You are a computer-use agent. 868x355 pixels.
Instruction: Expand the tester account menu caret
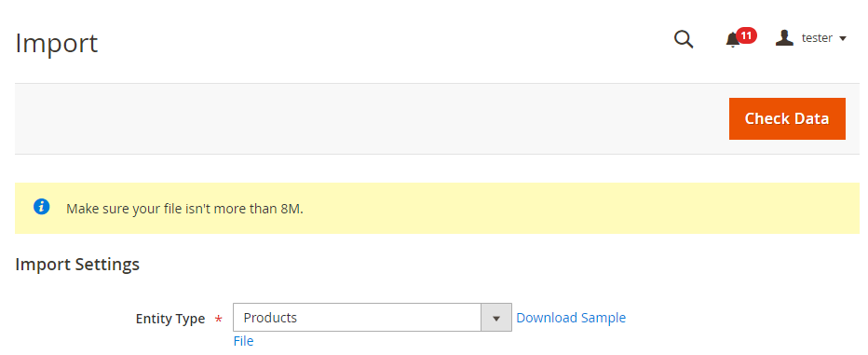[x=843, y=39]
